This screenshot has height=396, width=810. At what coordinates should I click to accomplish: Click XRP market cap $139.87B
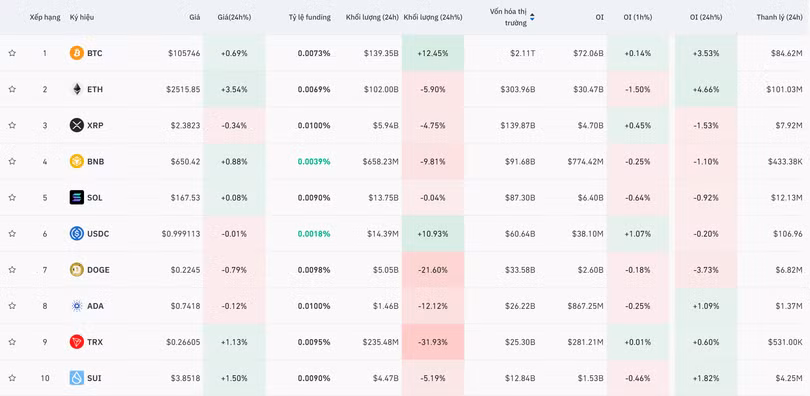coord(518,125)
